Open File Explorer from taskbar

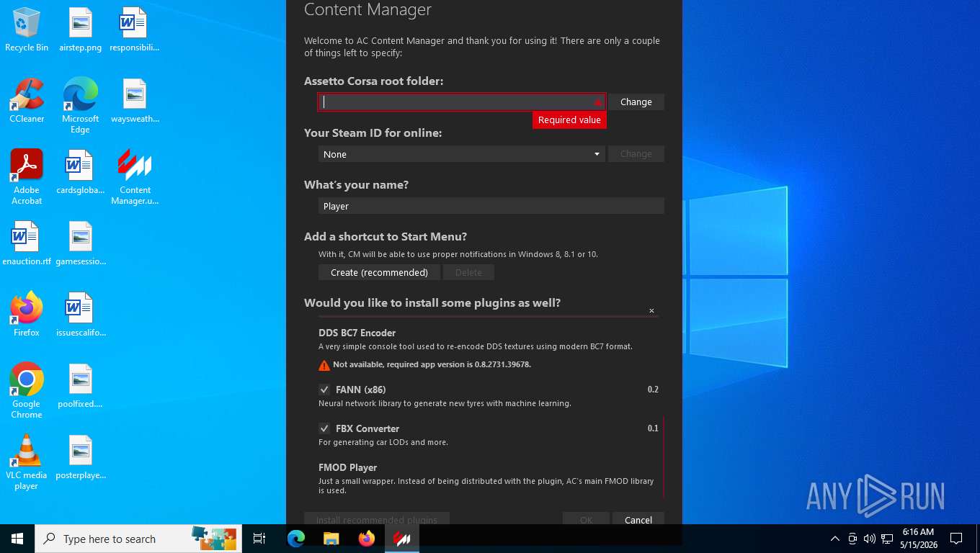coord(331,539)
